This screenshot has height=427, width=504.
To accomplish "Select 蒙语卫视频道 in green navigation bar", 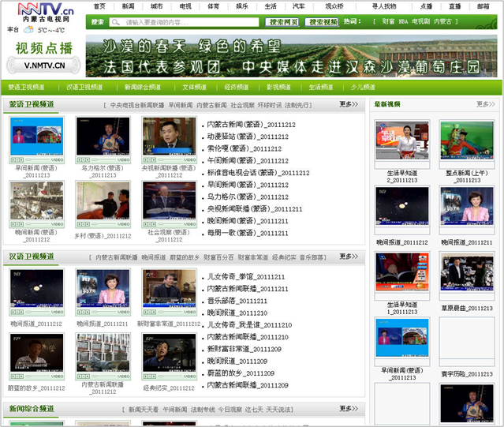I will pyautogui.click(x=27, y=87).
